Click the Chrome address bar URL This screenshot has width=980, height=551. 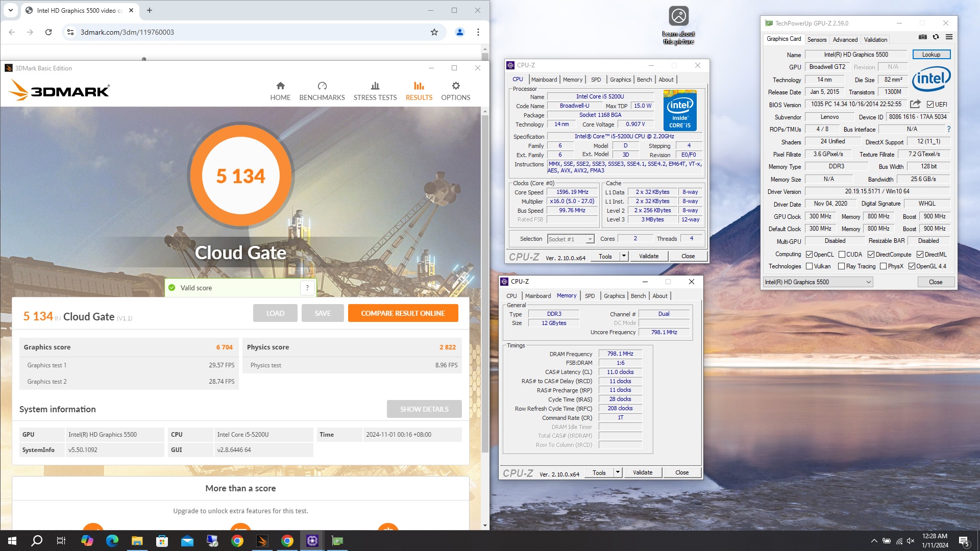pos(127,32)
